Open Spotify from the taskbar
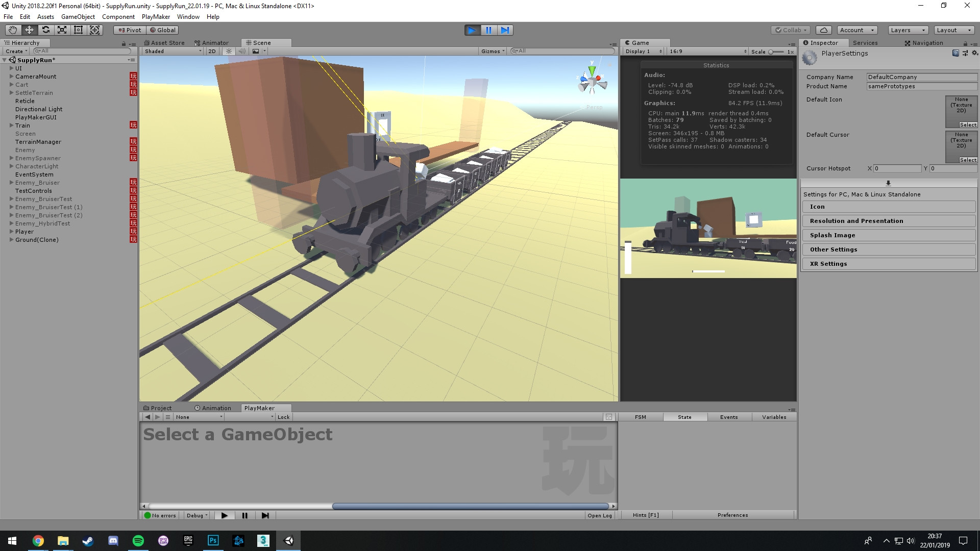Viewport: 980px width, 551px height. coord(138,541)
